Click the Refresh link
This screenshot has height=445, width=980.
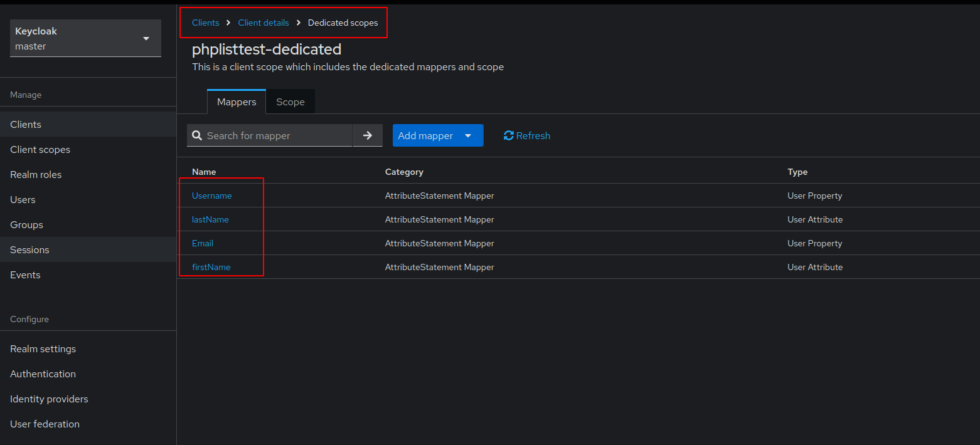click(527, 135)
